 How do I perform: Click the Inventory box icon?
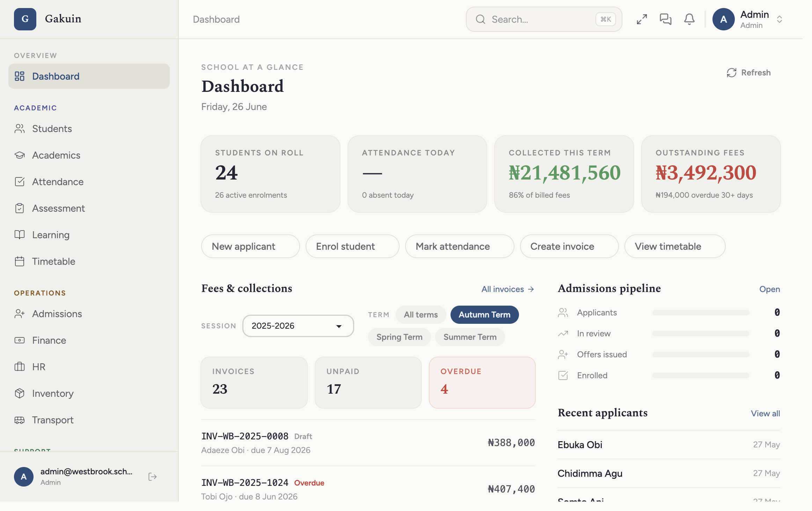point(20,393)
